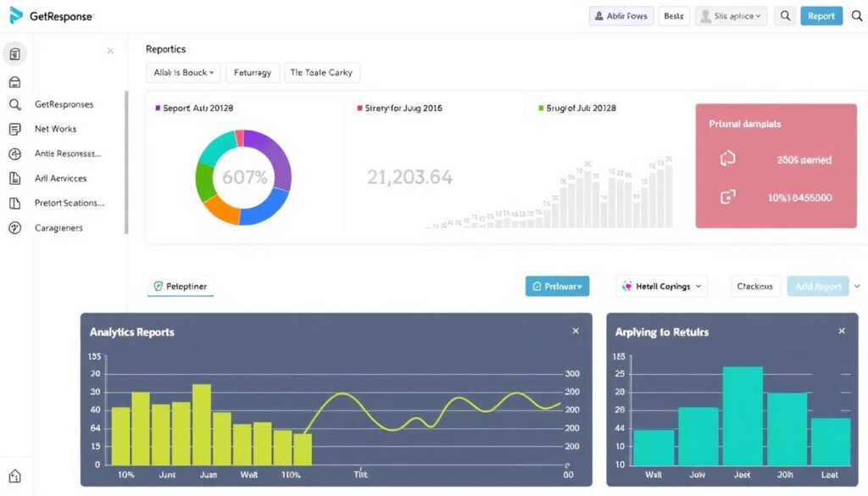This screenshot has height=496, width=868.
Task: Click the inbox icon in the sidebar
Action: 14,82
